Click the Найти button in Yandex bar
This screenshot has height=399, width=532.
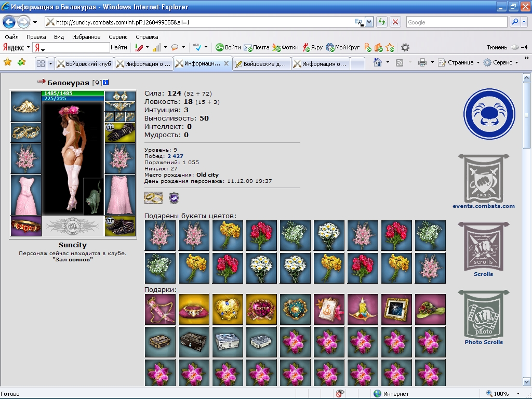pos(119,47)
